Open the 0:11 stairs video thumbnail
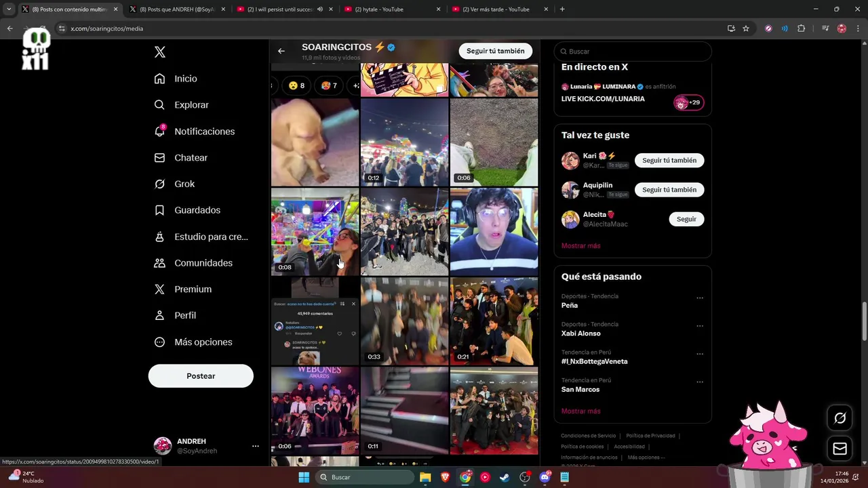Screen dimensions: 868x488 coord(404,410)
